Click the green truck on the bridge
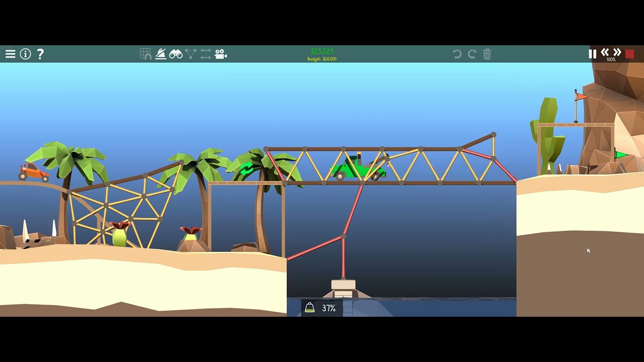 coord(358,169)
